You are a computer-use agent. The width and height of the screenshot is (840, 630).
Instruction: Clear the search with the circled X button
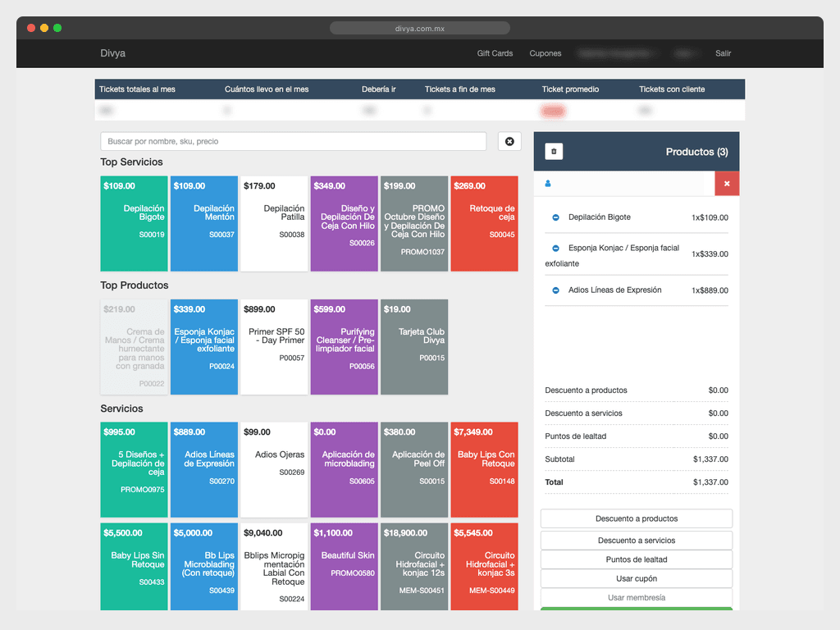[509, 141]
